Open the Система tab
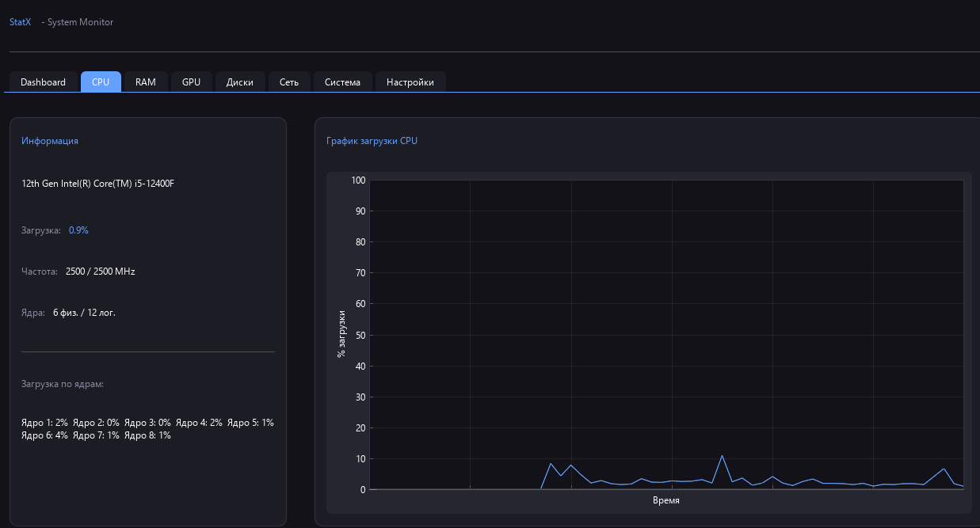The image size is (980, 528). [342, 82]
